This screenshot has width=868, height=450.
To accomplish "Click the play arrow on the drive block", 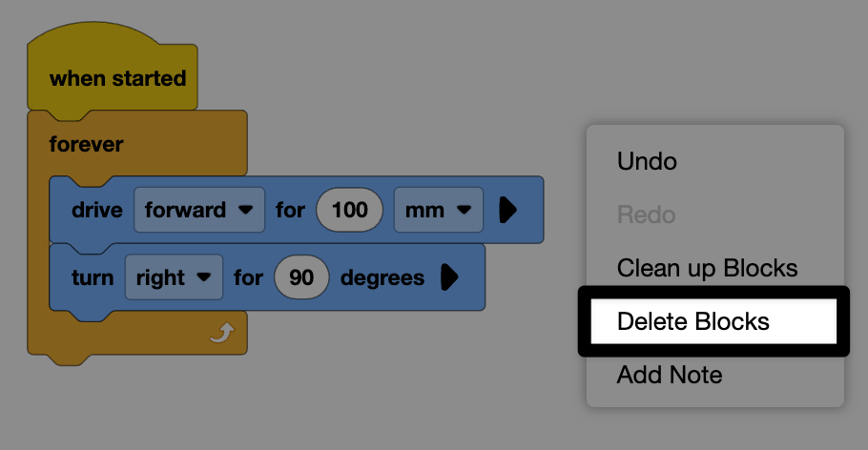I will pos(507,210).
